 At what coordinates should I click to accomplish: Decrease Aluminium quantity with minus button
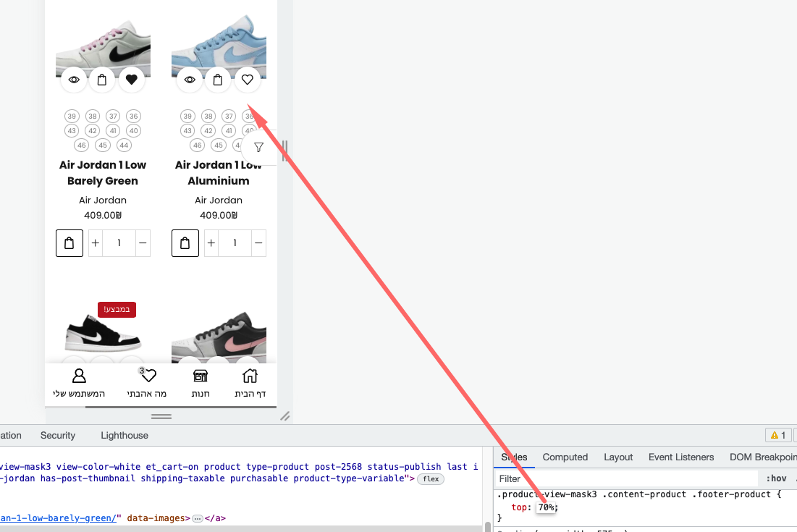tap(258, 243)
